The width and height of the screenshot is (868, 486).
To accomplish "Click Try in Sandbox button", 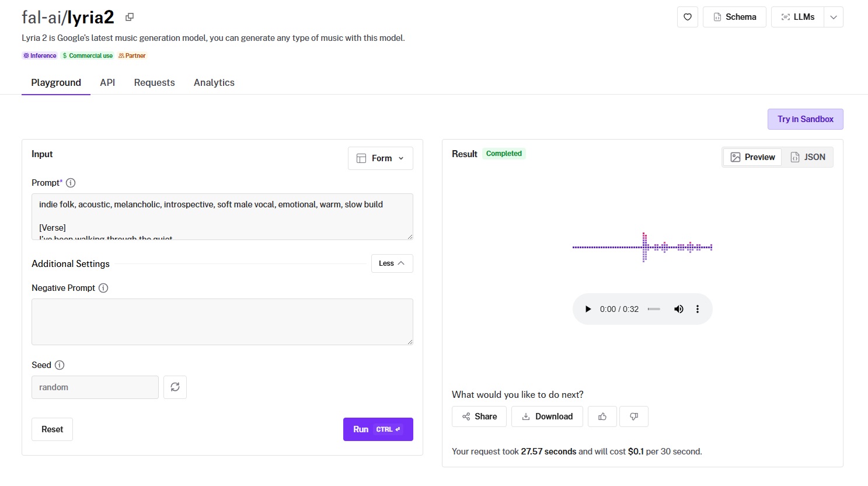I will [805, 119].
